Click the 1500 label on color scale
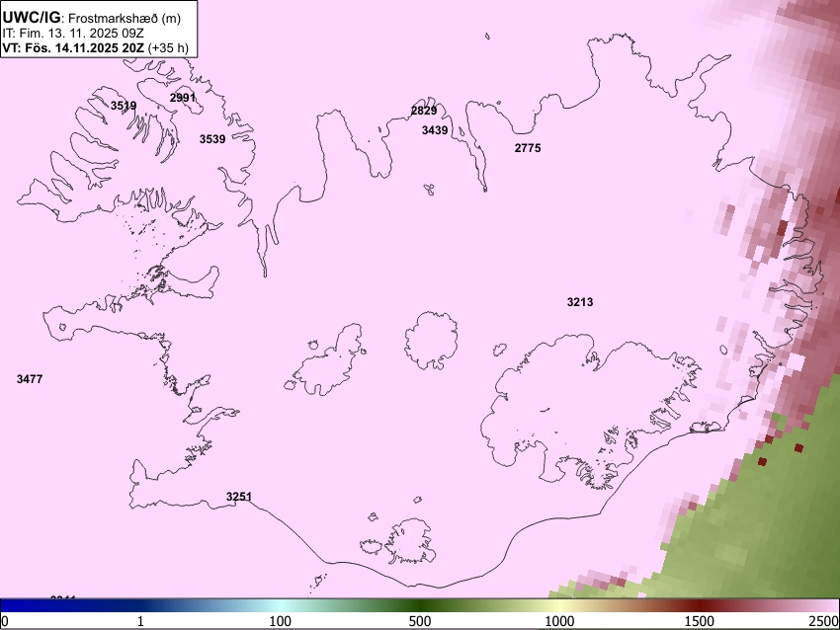Screen dimensions: 840x630 [x=700, y=621]
